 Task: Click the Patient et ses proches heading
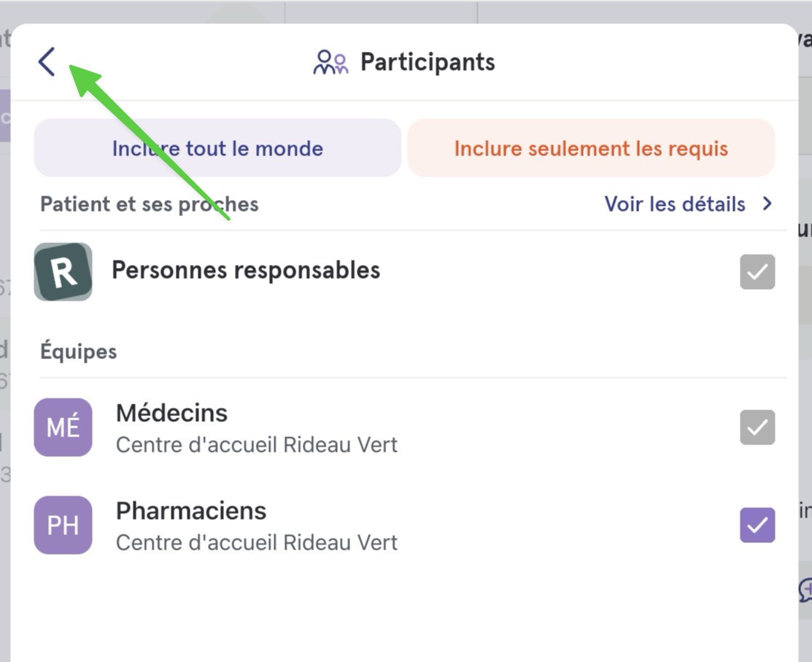(x=149, y=204)
